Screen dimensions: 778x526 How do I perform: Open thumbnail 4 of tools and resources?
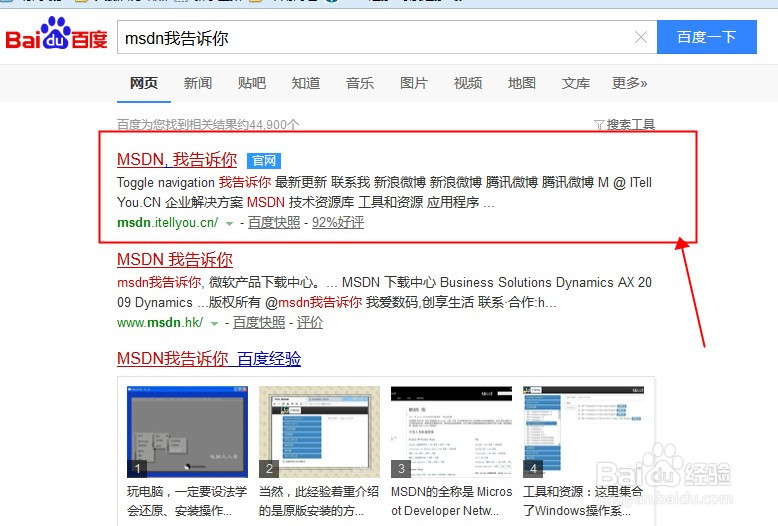click(x=584, y=432)
